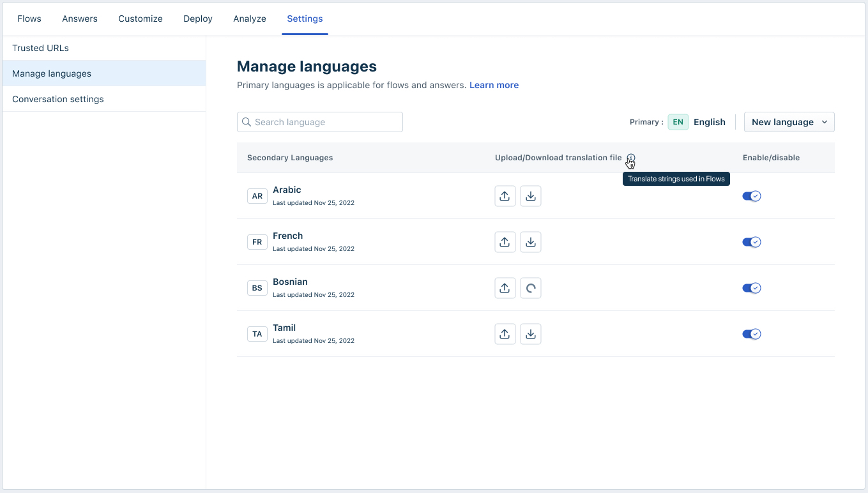Upload a translation file for Arabic
Screen dimensions: 868x493
(x=505, y=196)
